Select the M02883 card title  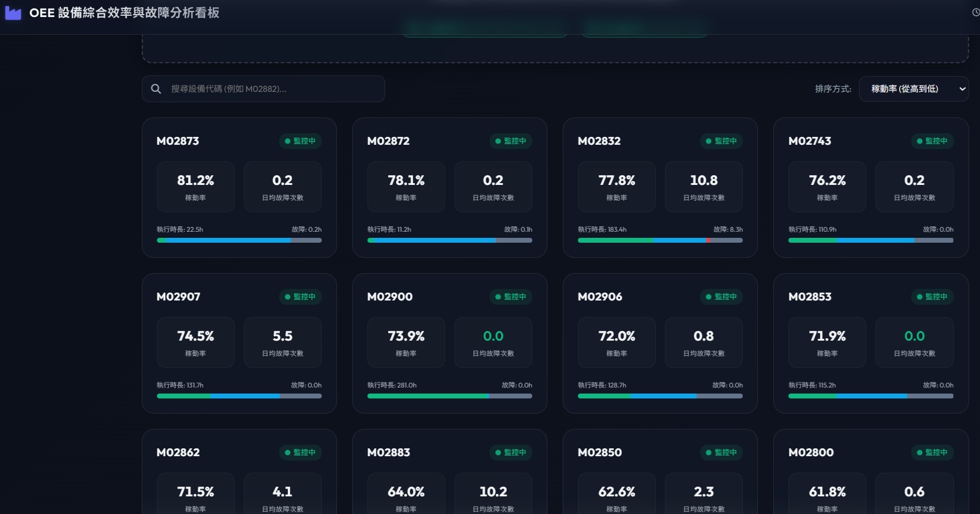coord(389,453)
